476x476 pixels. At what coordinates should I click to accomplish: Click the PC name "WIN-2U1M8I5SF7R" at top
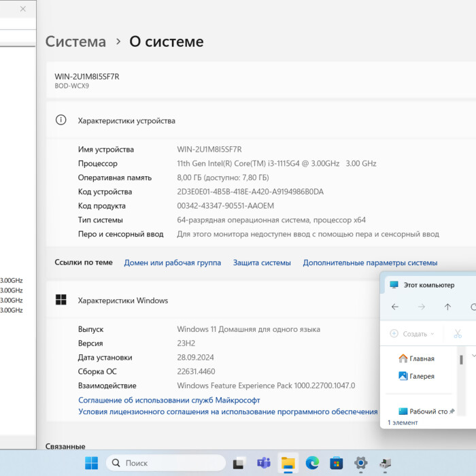click(x=87, y=76)
